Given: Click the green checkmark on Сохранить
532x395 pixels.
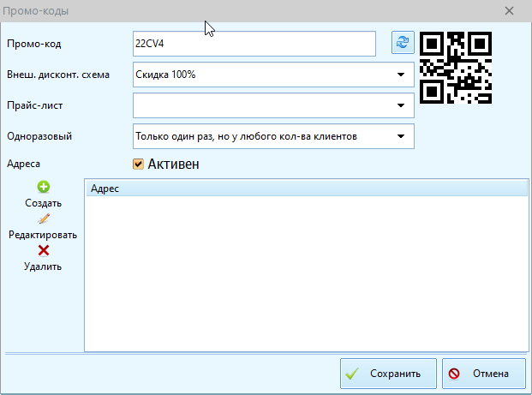Looking at the screenshot, I should click(x=351, y=374).
